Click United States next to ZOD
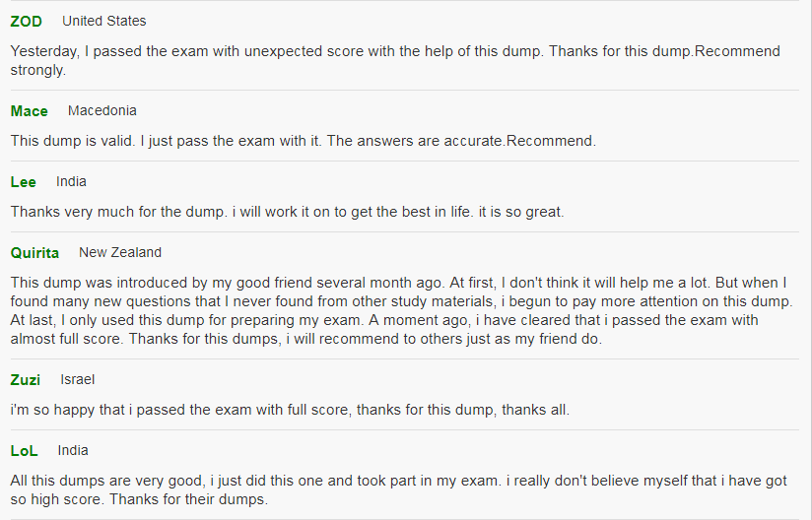Viewport: 812px width, 520px height. (x=104, y=22)
